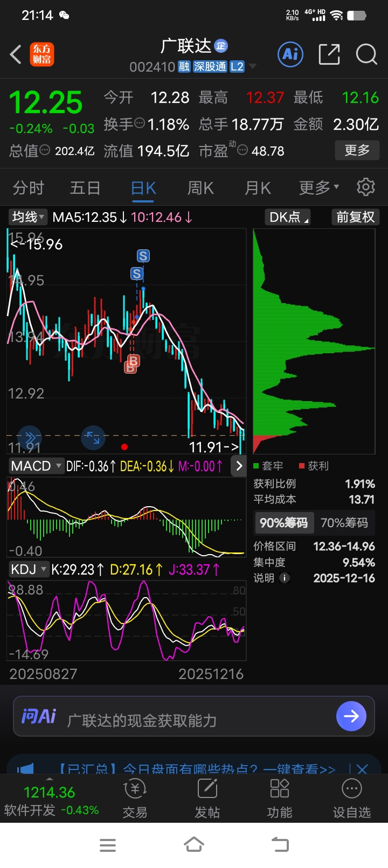Open the KDJ indicator dropdown
The height and width of the screenshot is (868, 388).
pos(29,569)
